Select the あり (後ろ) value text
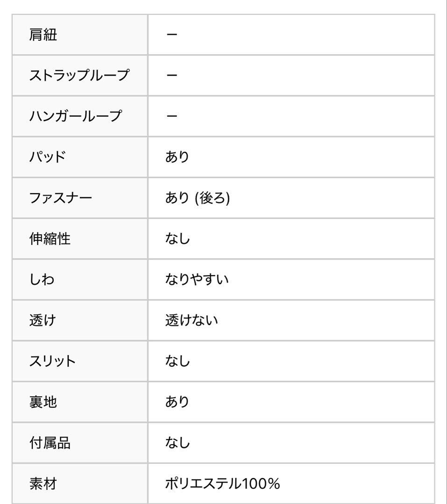The height and width of the screenshot is (504, 447). [x=197, y=198]
